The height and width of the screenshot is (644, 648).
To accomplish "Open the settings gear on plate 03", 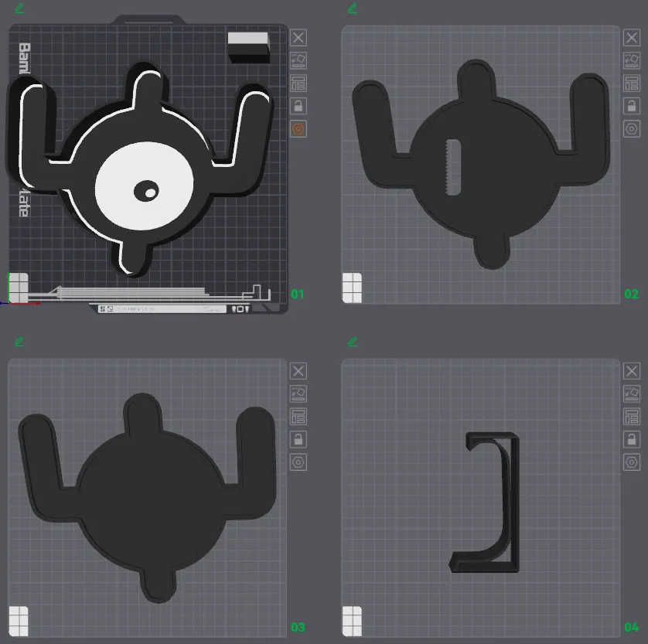I will point(298,462).
